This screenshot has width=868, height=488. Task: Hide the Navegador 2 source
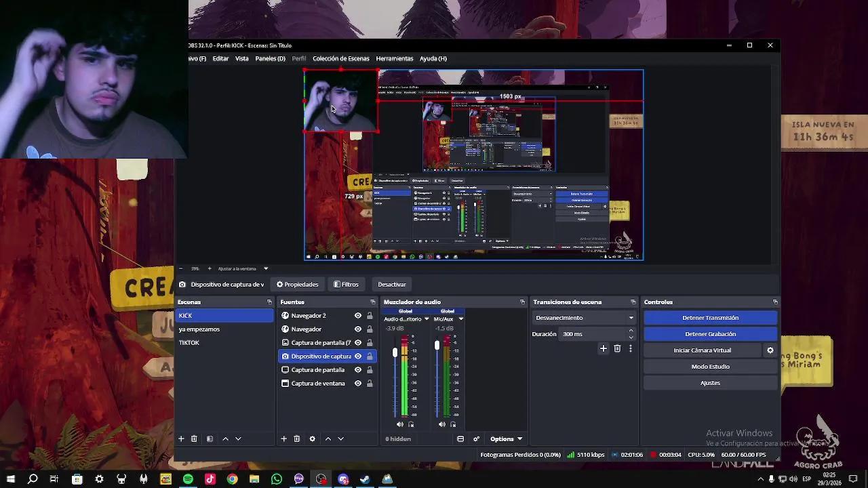357,315
